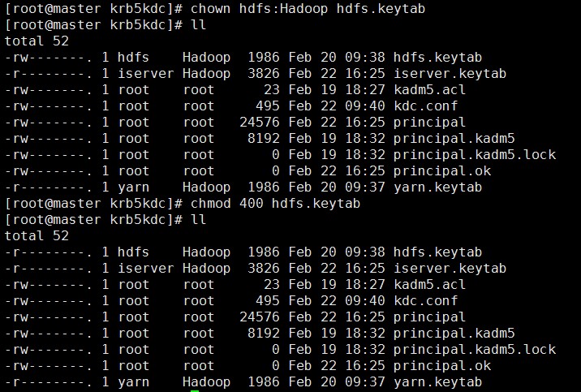Click the green cursor at the bottom
This screenshot has width=581, height=392.
click(195, 390)
